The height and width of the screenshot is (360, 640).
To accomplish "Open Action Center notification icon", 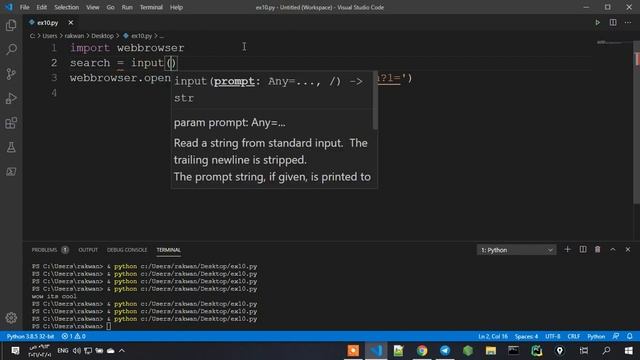I will pyautogui.click(x=15, y=351).
